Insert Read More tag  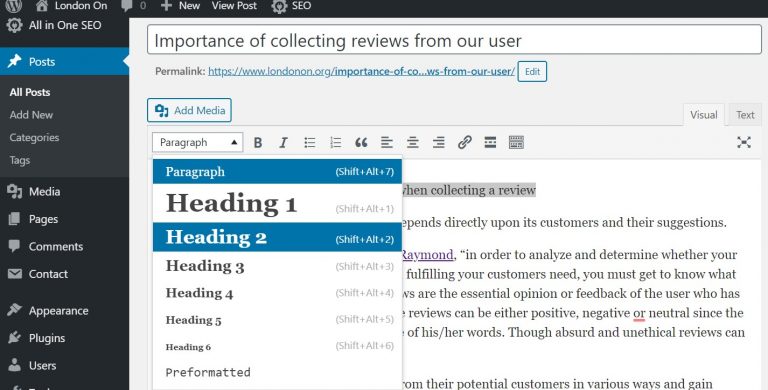(490, 143)
